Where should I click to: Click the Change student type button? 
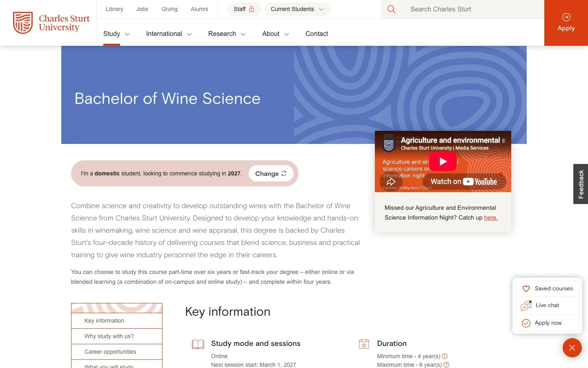[x=271, y=174]
